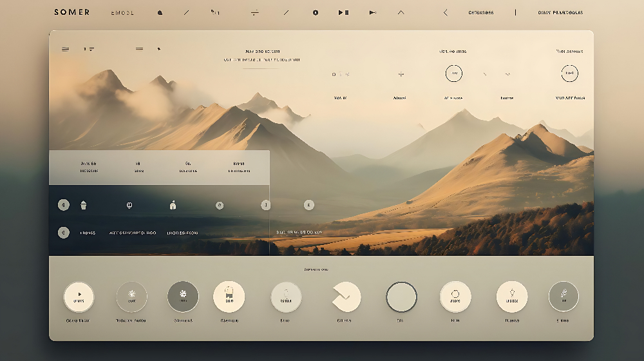Toggle the empty ring button in bottom row
The height and width of the screenshot is (361, 644).
pyautogui.click(x=401, y=297)
